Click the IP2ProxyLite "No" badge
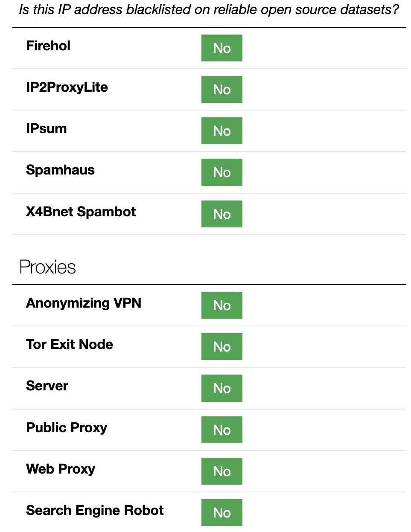 click(x=222, y=89)
